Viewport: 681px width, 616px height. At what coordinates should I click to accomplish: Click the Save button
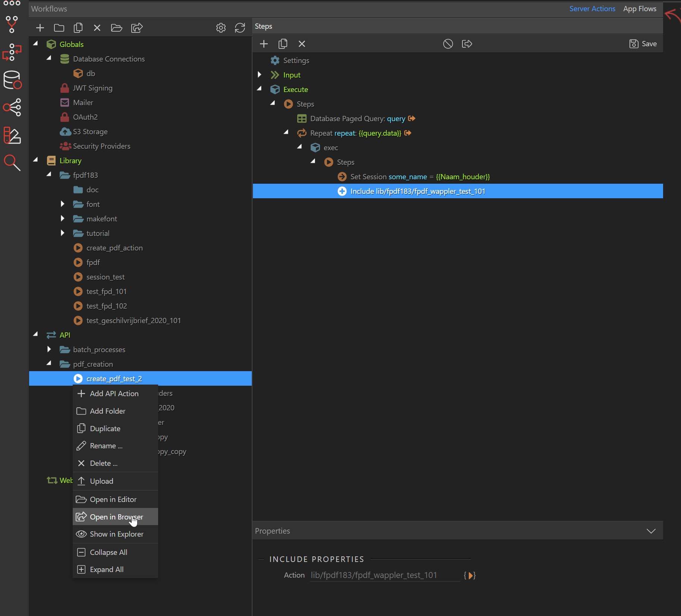click(x=643, y=44)
